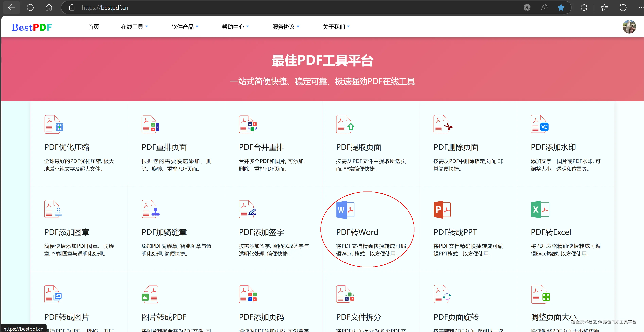Open the PDF合并重排 merge icon
The width and height of the screenshot is (644, 332).
point(248,124)
